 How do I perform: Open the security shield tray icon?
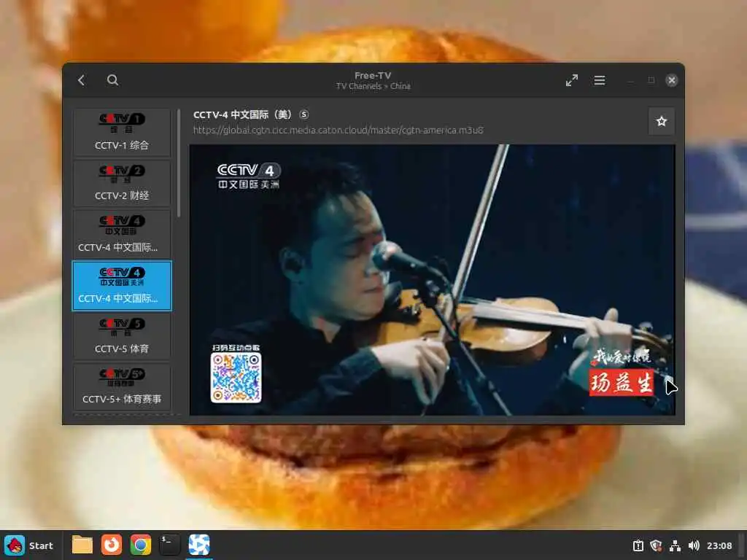pos(656,545)
